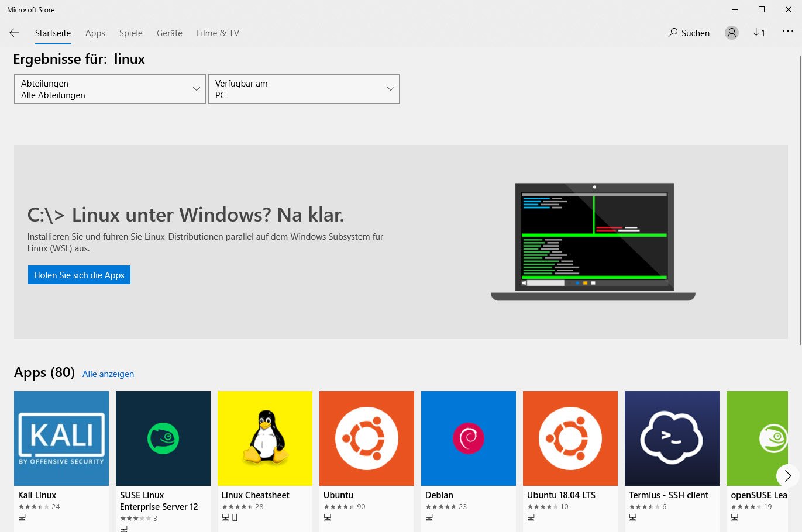The image size is (802, 532).
Task: Click the mobile device icon under Linux Cheatsheet
Action: 235,517
